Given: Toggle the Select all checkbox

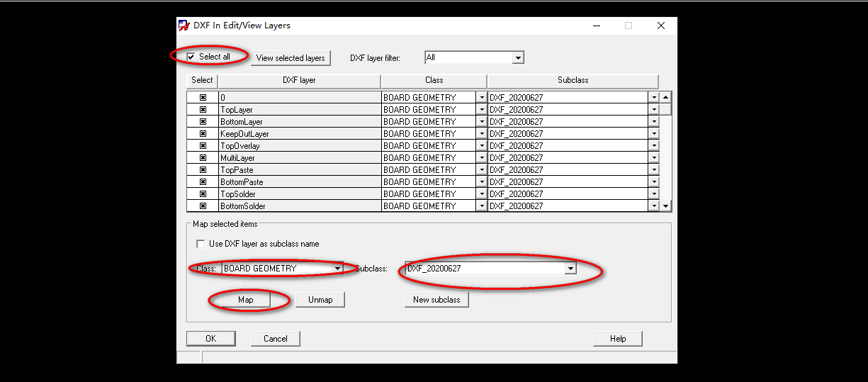Looking at the screenshot, I should (191, 57).
